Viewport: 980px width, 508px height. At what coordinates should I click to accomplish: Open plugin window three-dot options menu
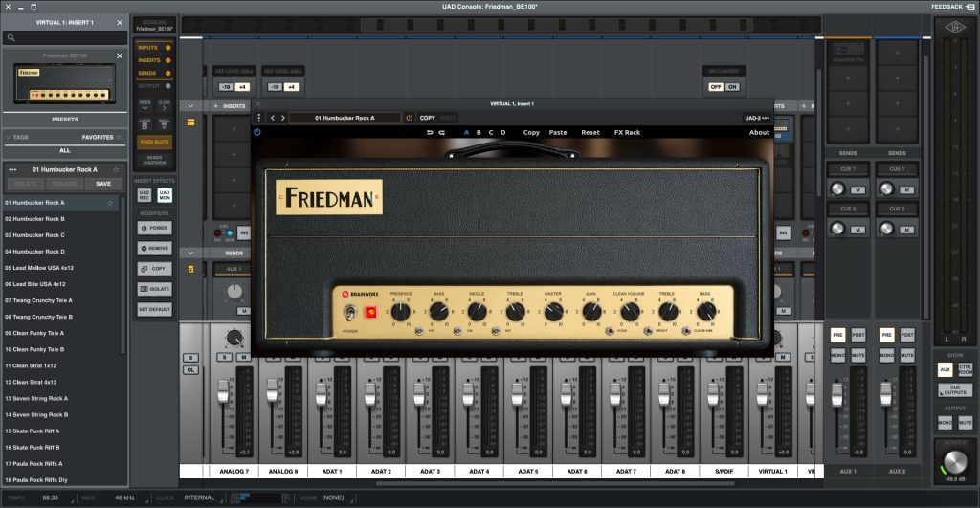258,118
